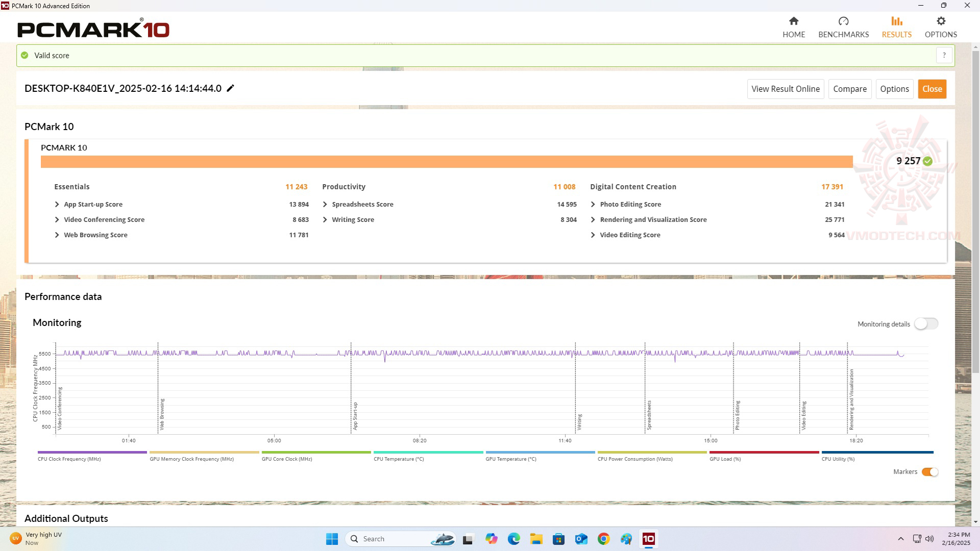The width and height of the screenshot is (980, 551).
Task: Click the pencil icon to rename result
Action: [x=230, y=88]
